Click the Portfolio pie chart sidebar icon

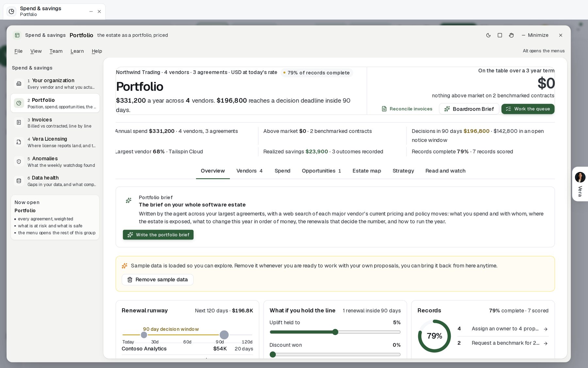click(19, 103)
